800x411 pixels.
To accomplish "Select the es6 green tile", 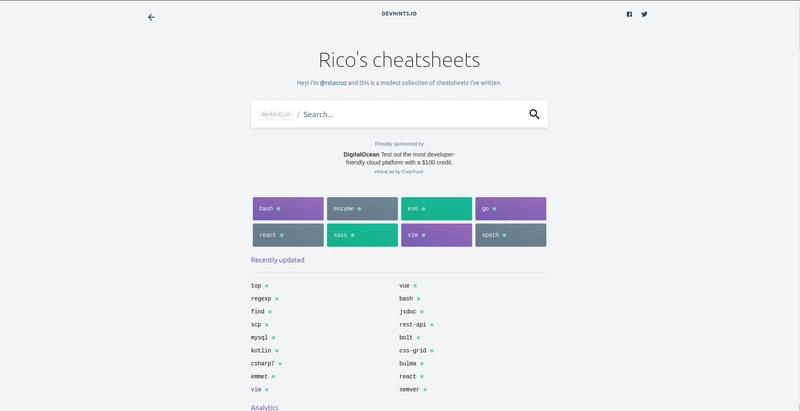I will [x=436, y=209].
